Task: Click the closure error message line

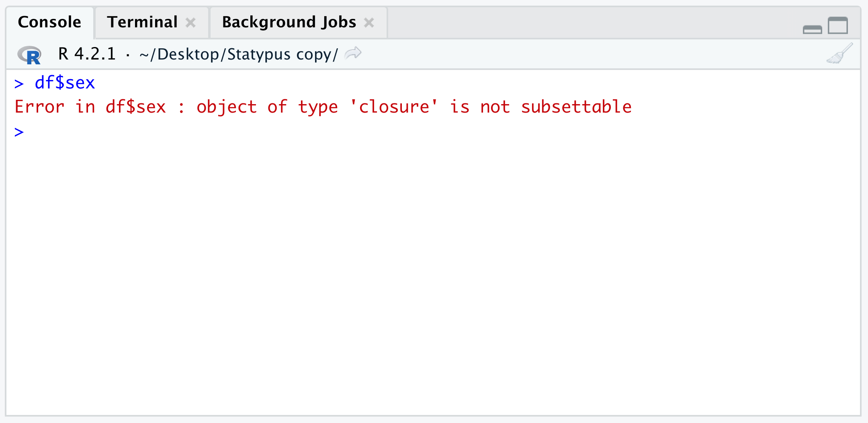Action: (321, 106)
